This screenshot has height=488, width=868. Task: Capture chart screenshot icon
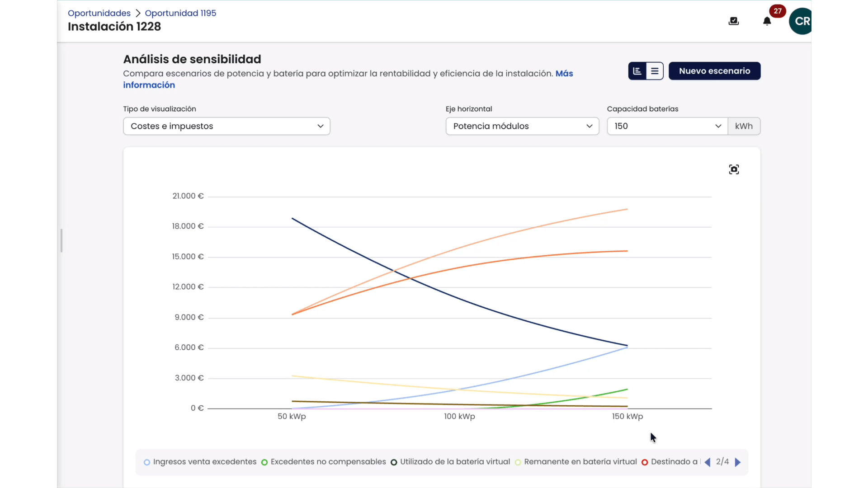point(734,169)
